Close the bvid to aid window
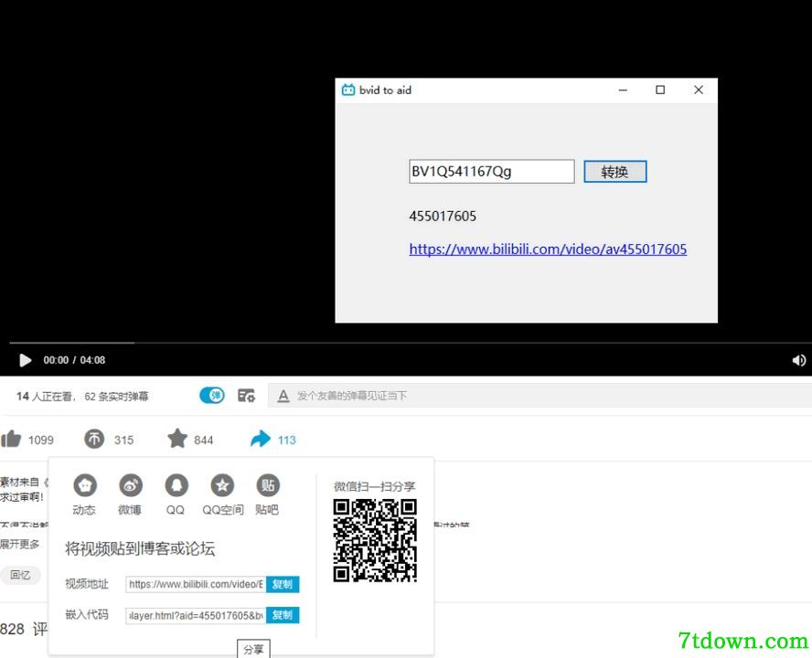Screen dimensions: 812x658 coord(699,90)
